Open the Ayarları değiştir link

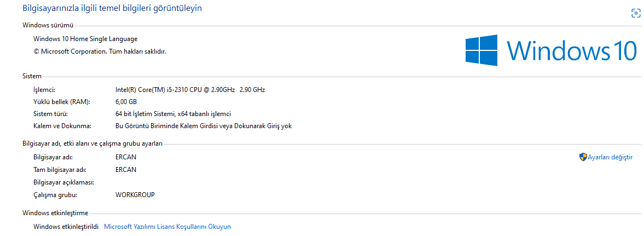(610, 157)
